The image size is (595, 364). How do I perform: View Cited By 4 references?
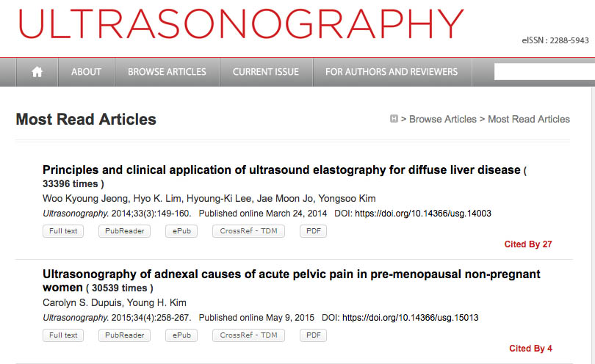pyautogui.click(x=530, y=349)
